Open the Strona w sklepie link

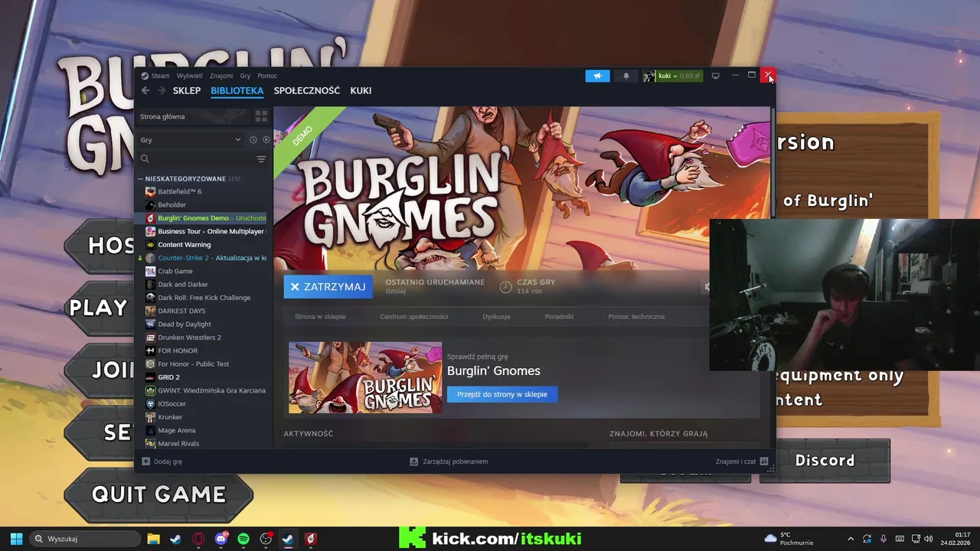[320, 316]
